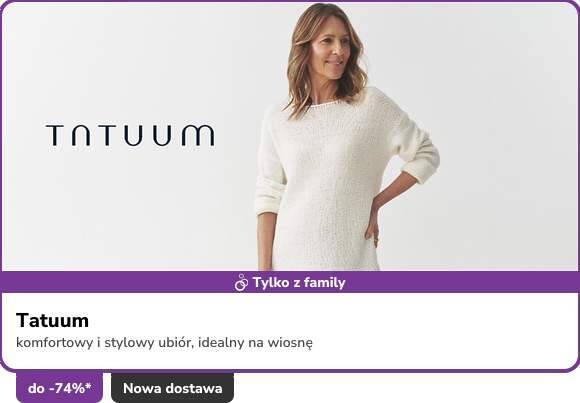Click the 'komfortowy i stylowy ubiór' description

pos(105,343)
